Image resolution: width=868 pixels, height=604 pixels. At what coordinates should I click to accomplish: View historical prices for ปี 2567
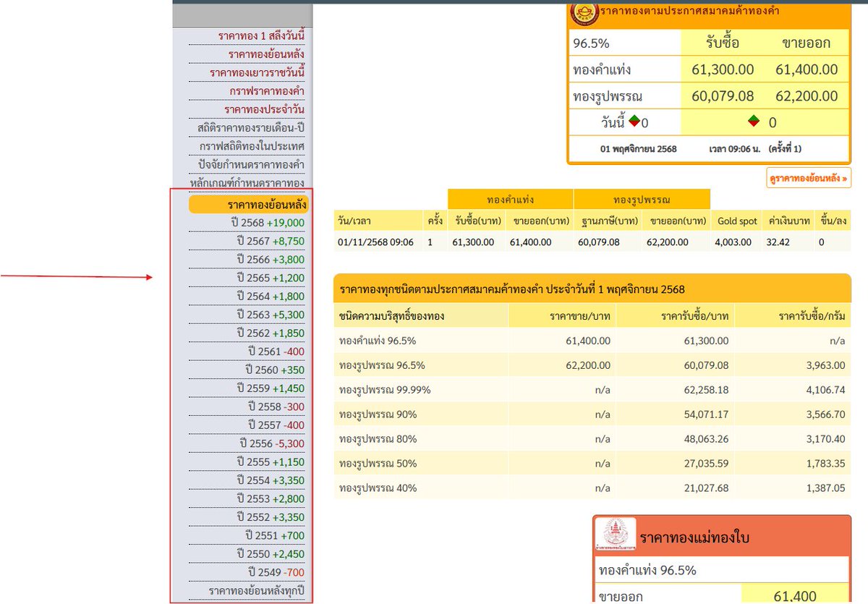[x=271, y=241]
